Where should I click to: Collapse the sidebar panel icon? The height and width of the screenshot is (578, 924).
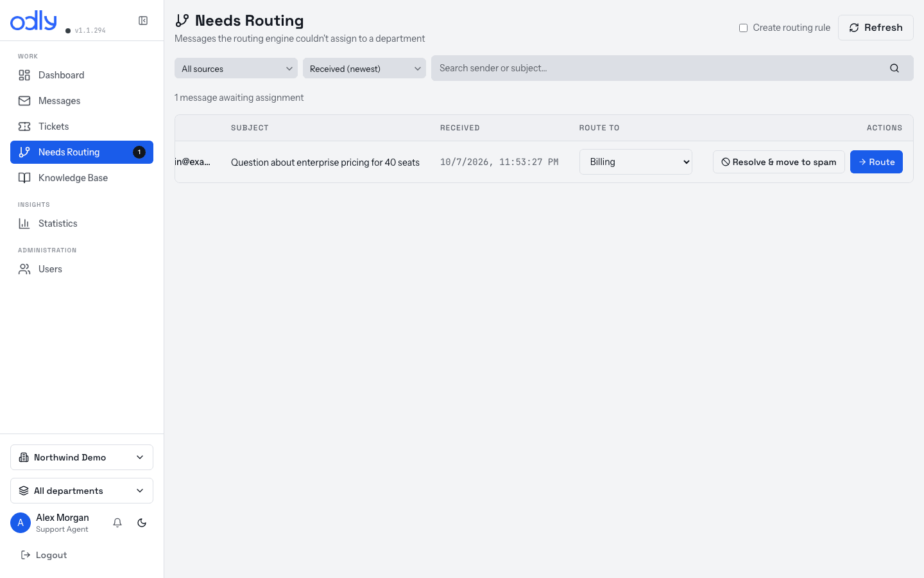click(143, 21)
